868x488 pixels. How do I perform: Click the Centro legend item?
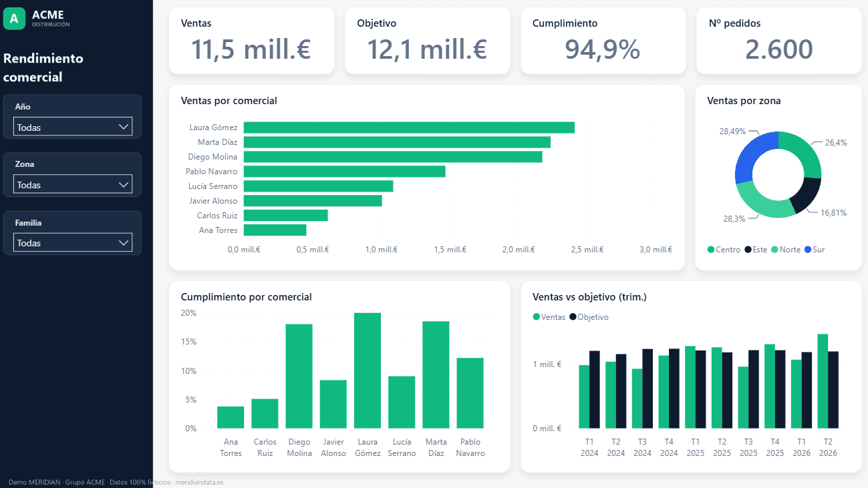coord(724,250)
